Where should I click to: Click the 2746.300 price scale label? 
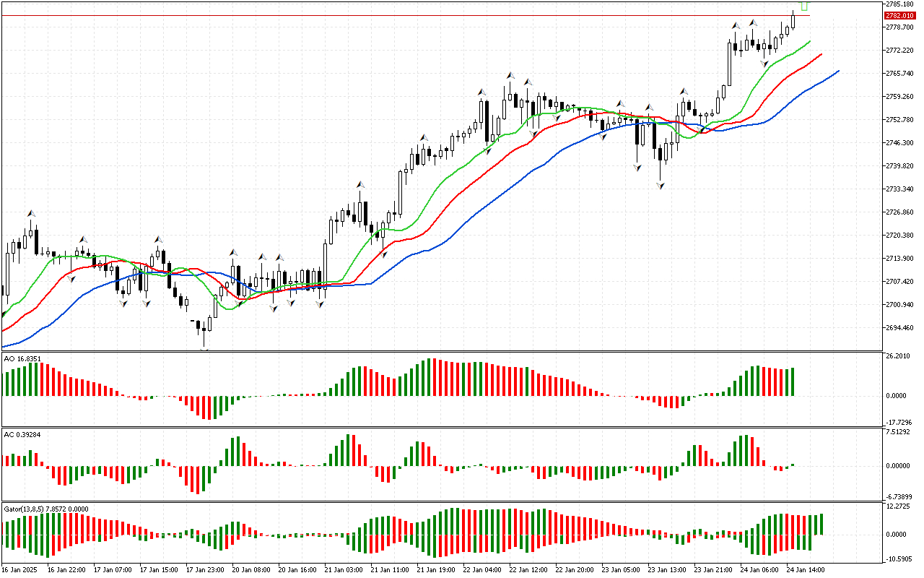899,143
